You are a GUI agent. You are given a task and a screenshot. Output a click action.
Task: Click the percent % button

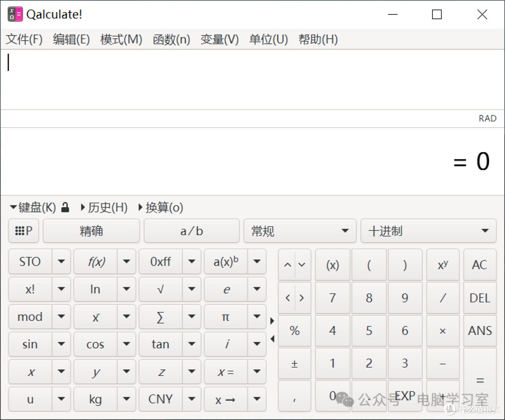[295, 331]
